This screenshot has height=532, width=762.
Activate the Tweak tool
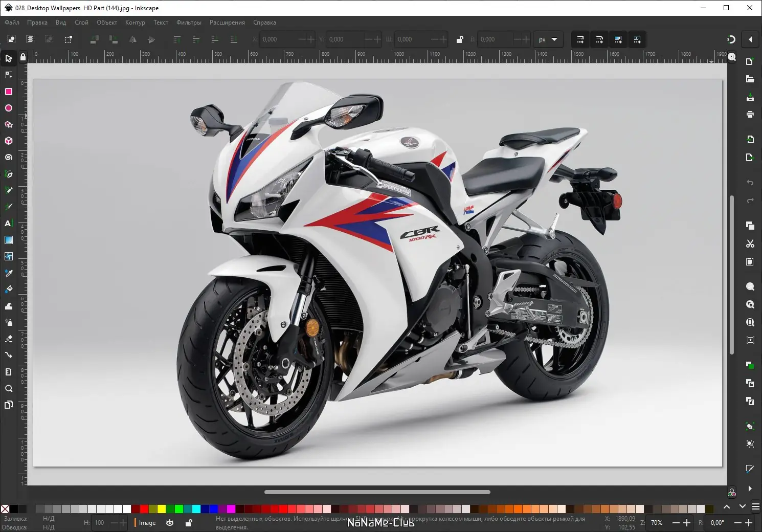[x=9, y=306]
